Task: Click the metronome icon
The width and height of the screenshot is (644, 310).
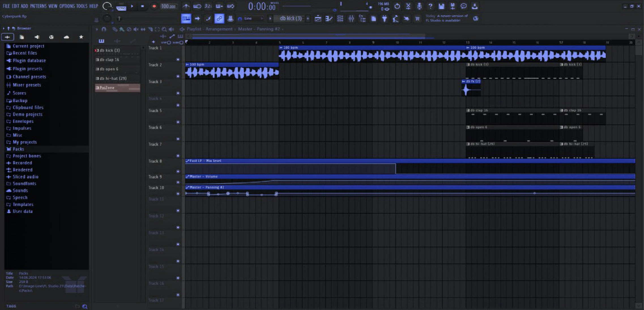Action: 186,6
